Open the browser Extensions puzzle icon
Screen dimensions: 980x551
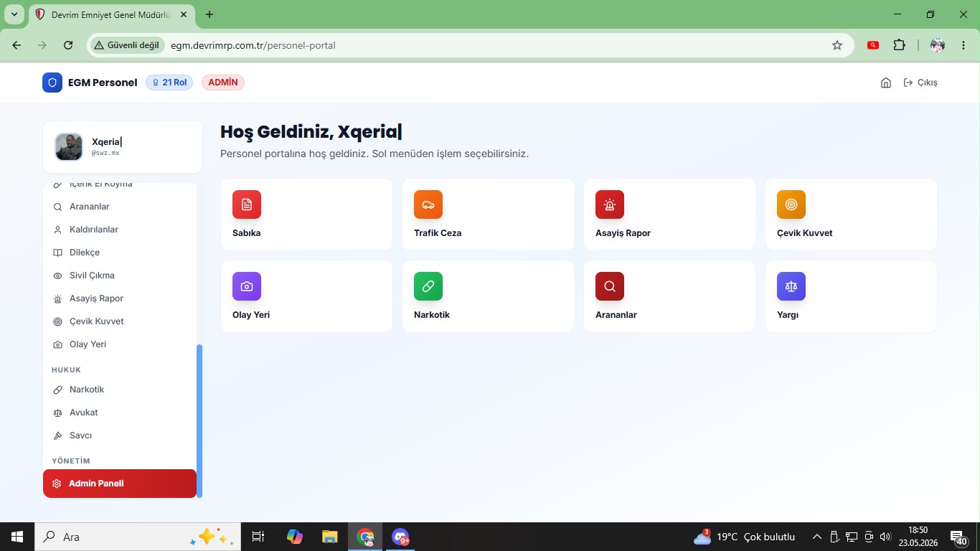(x=899, y=45)
